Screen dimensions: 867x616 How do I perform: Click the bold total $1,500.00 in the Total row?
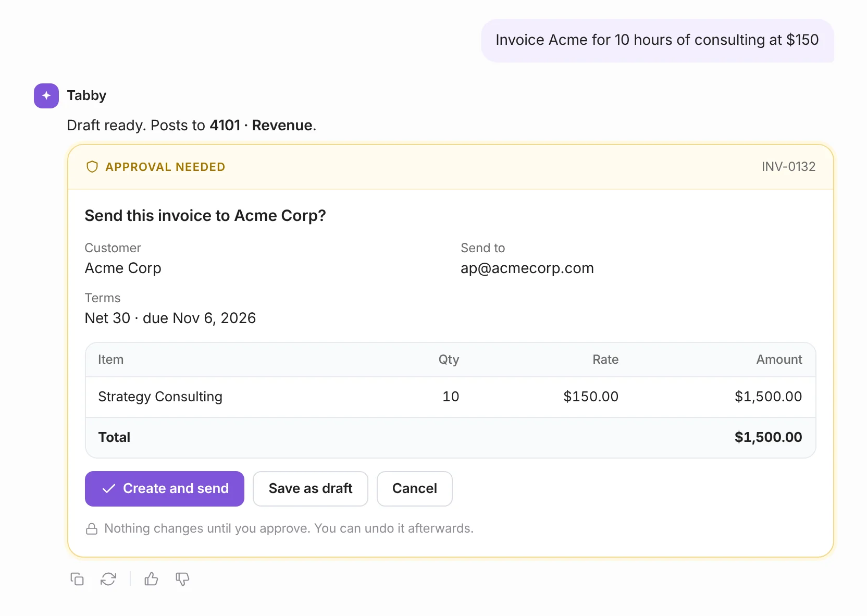769,438
